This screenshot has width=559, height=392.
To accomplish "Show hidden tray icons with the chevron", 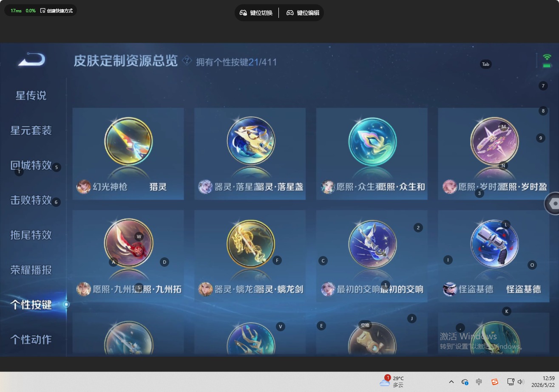I will point(451,382).
